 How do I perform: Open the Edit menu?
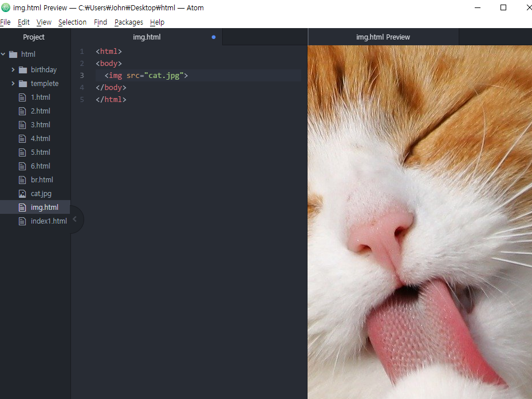[x=23, y=22]
